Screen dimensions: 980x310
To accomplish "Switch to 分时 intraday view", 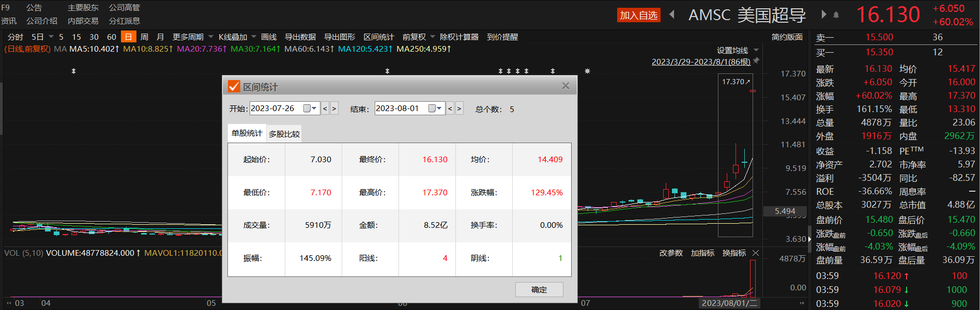I will click(15, 37).
